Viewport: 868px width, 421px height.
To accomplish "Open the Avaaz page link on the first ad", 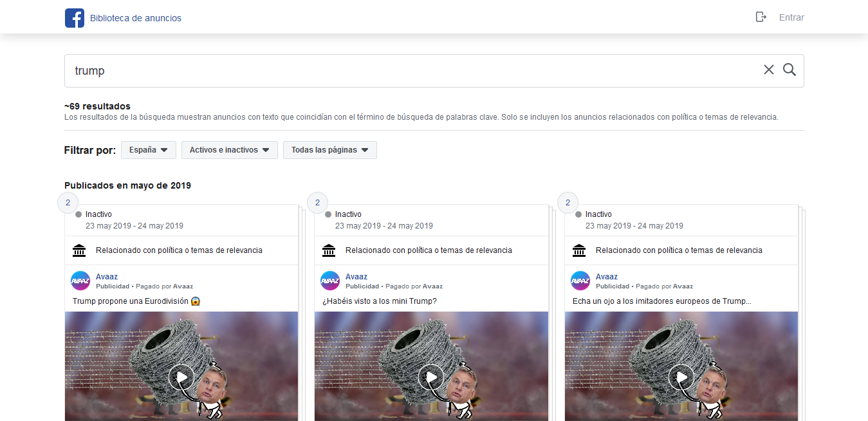I will 107,276.
